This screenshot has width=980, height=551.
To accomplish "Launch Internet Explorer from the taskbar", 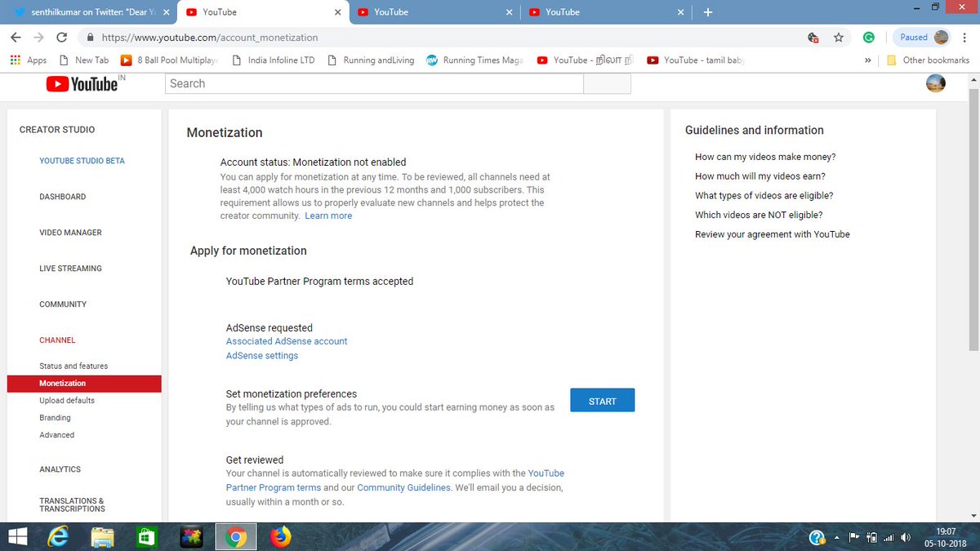I will click(x=59, y=537).
